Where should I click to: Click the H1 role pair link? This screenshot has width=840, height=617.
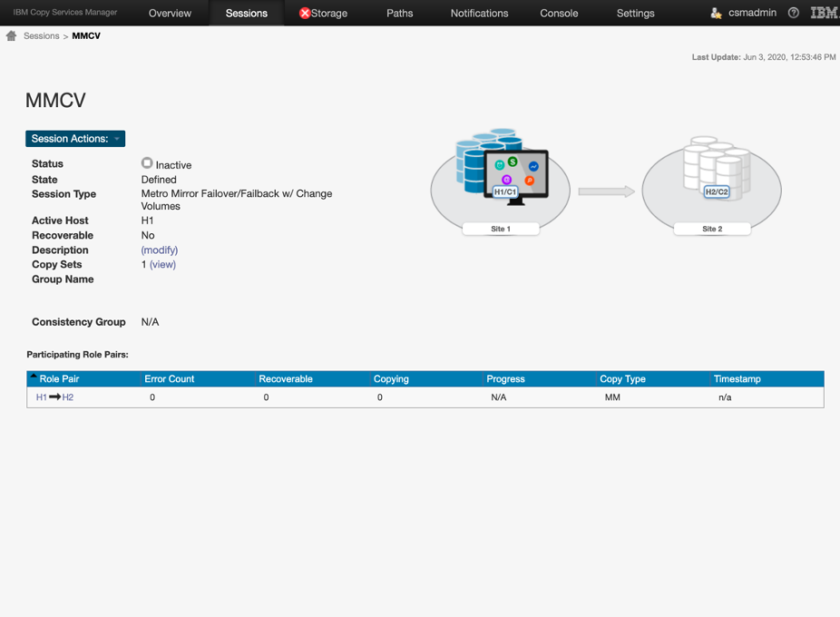tap(41, 397)
